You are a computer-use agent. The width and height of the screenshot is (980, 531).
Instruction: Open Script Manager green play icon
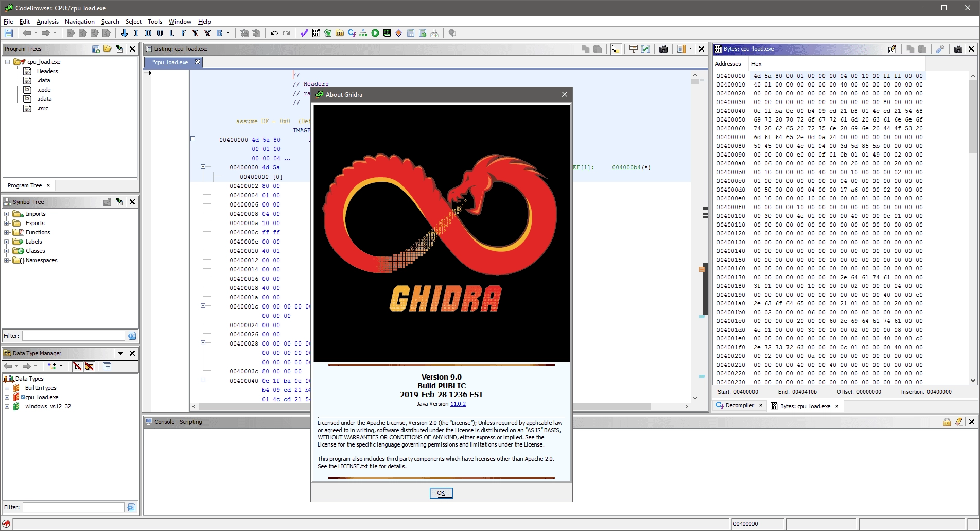[x=375, y=33]
